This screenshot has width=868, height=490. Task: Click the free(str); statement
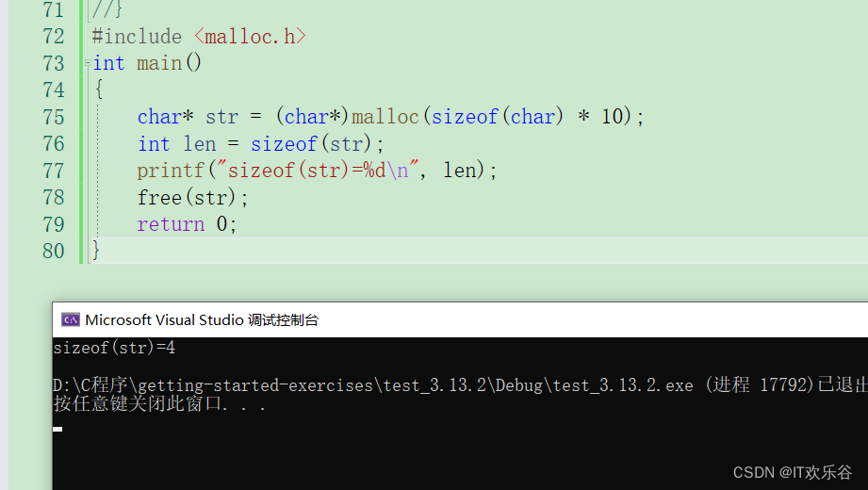[192, 198]
